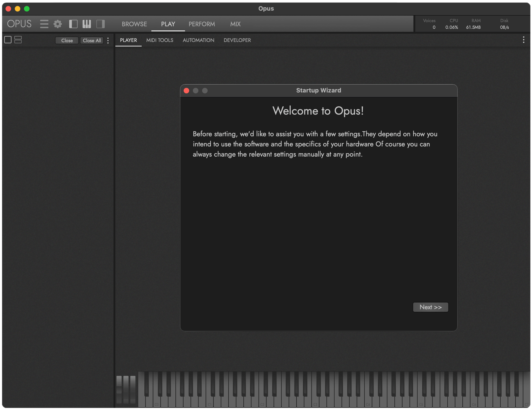Adjust the first wheel slider beside keyboard
This screenshot has width=532, height=410.
[119, 389]
